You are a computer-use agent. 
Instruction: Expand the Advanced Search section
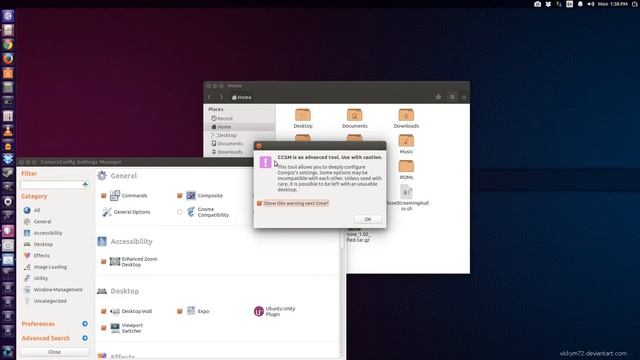pyautogui.click(x=85, y=338)
